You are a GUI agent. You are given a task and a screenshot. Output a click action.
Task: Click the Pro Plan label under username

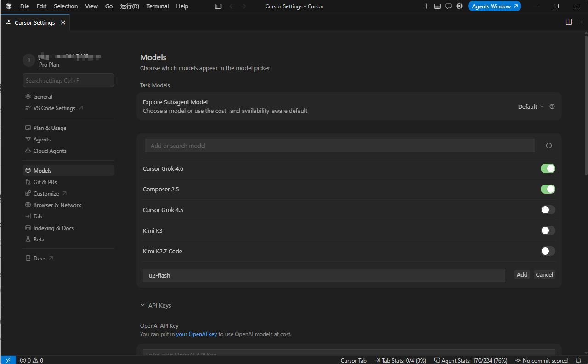pos(49,65)
